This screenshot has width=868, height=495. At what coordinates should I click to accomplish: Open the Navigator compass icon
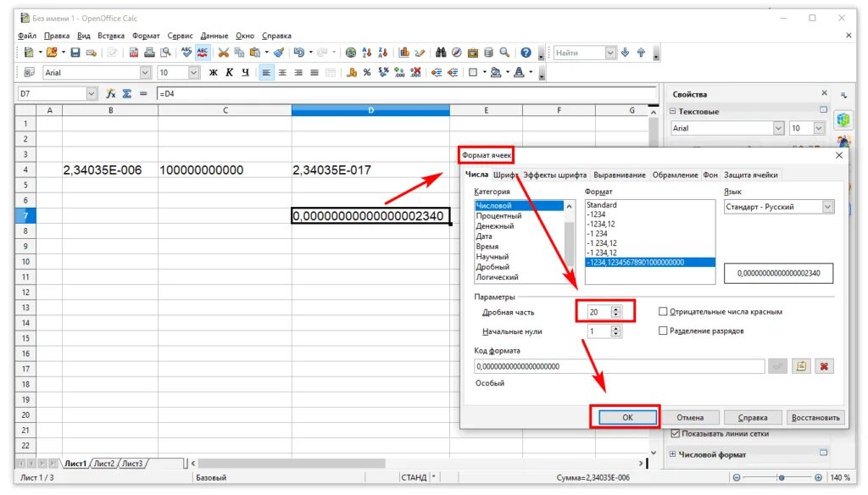coord(457,53)
